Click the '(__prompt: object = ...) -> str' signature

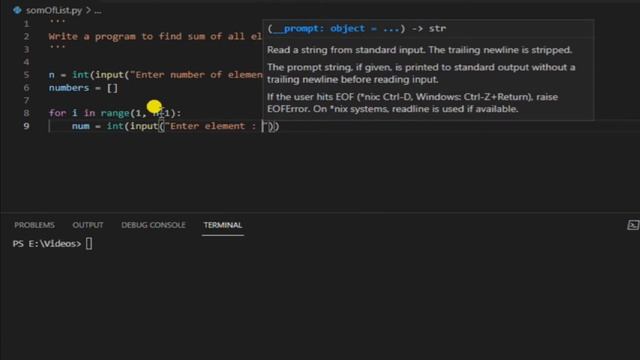coord(357,29)
